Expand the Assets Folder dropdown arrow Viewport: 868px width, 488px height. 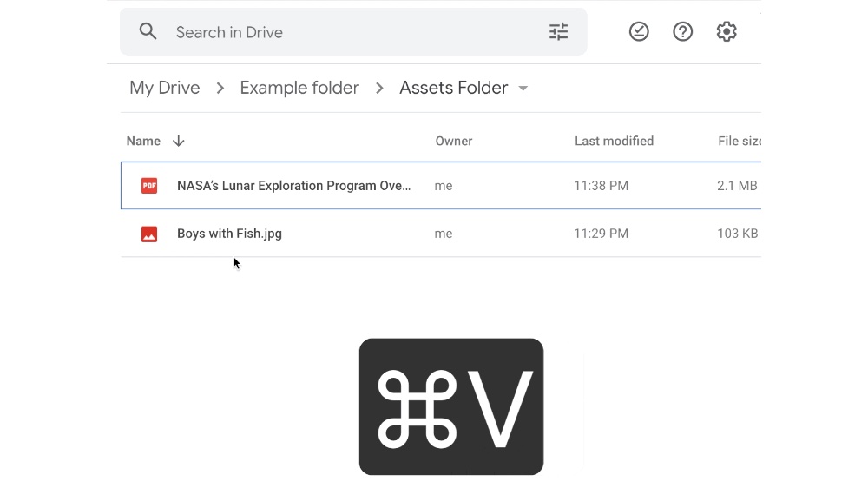coord(523,89)
